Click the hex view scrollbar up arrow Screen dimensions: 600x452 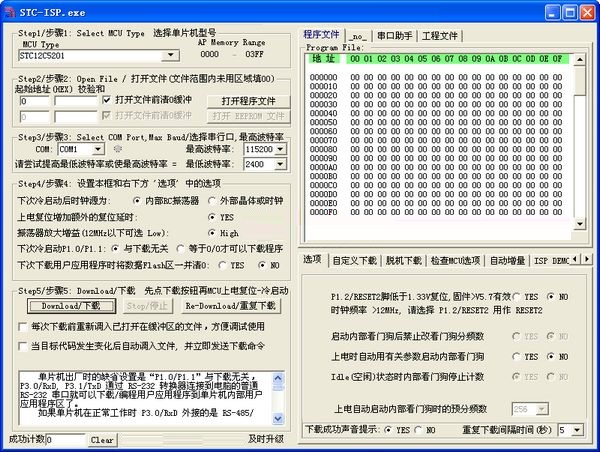click(580, 60)
